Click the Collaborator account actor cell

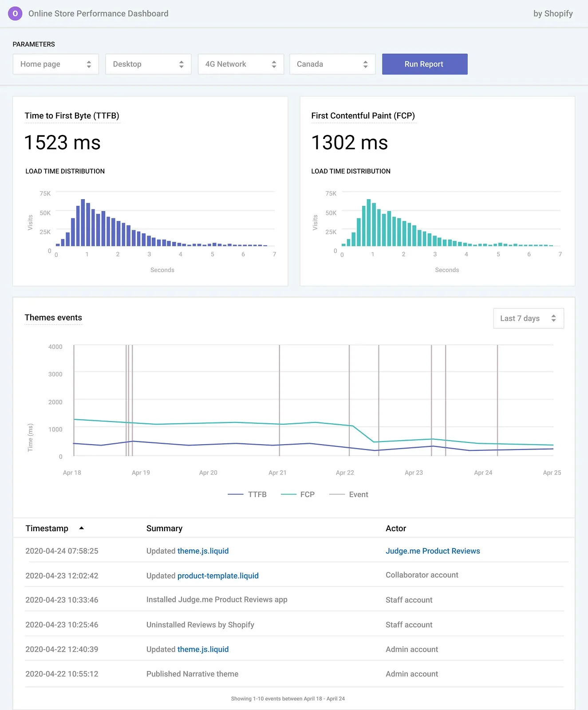[x=422, y=575]
